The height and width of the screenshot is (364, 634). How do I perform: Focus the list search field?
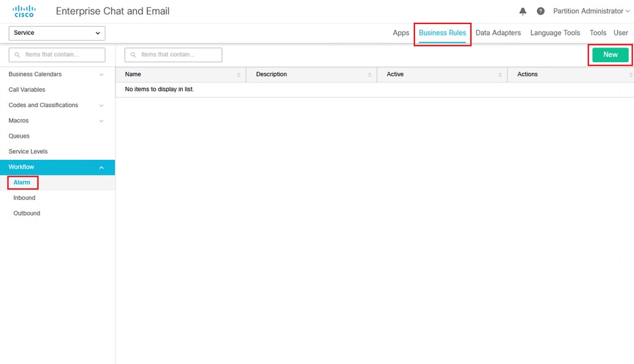173,55
